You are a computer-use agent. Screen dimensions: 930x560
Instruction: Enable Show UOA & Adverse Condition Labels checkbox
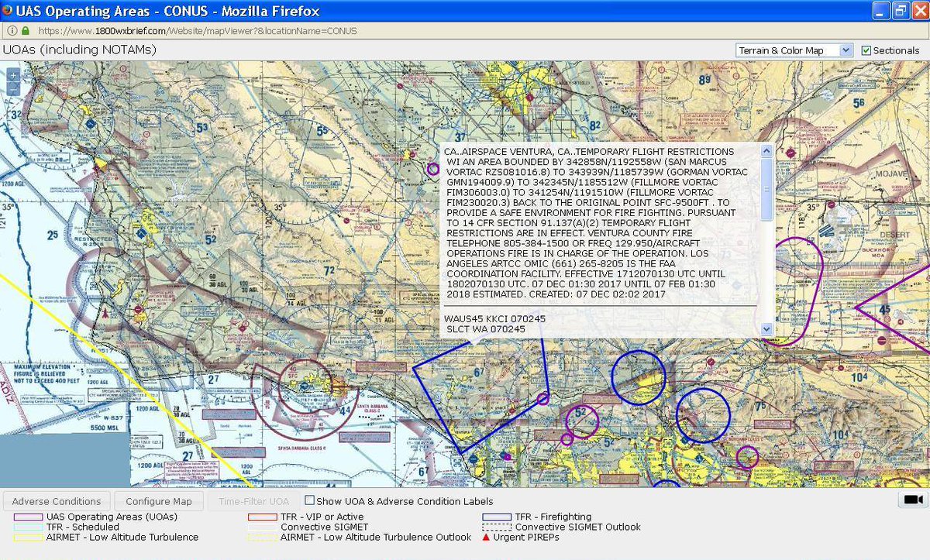tap(310, 500)
